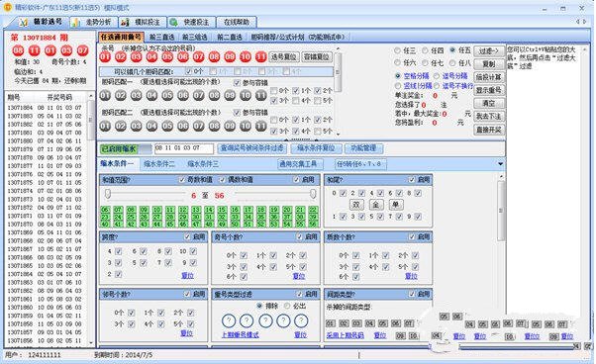Toggle 参与容错 checkbox for 胆码匹配一
The height and width of the screenshot is (364, 596).
point(238,83)
